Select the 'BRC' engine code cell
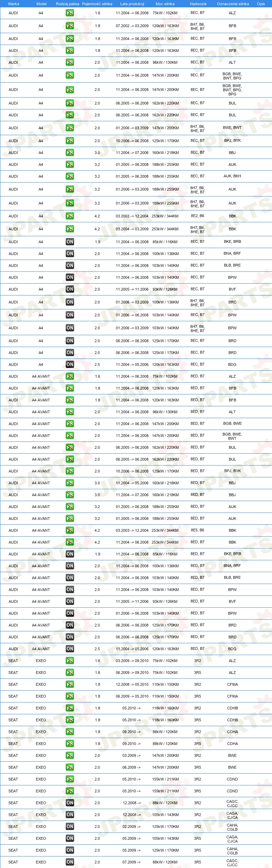This screenshot has height=868, width=272. (x=232, y=302)
